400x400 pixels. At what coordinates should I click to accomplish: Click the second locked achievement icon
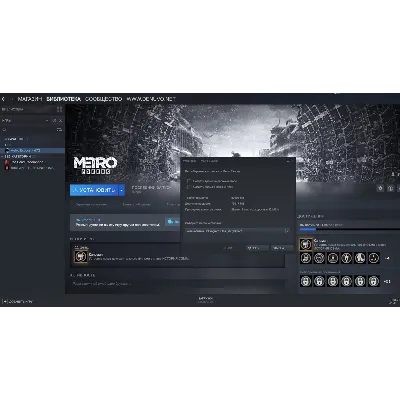[x=319, y=281]
